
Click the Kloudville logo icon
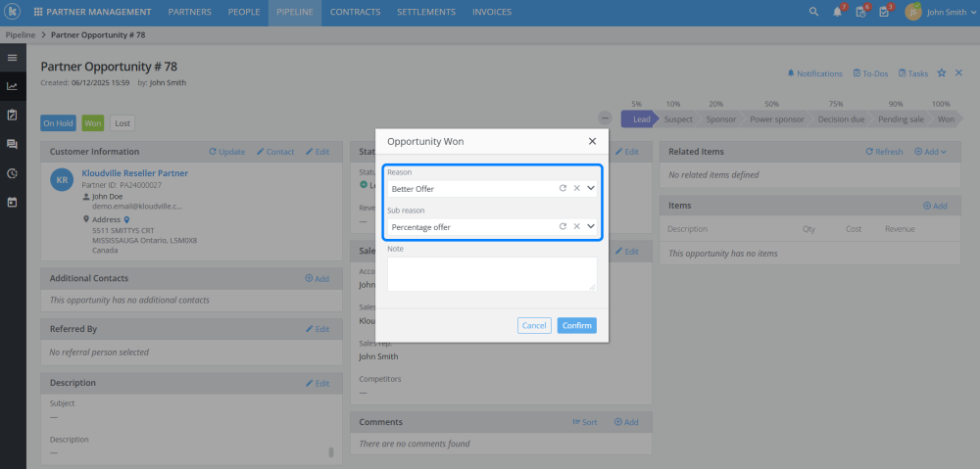[x=13, y=12]
